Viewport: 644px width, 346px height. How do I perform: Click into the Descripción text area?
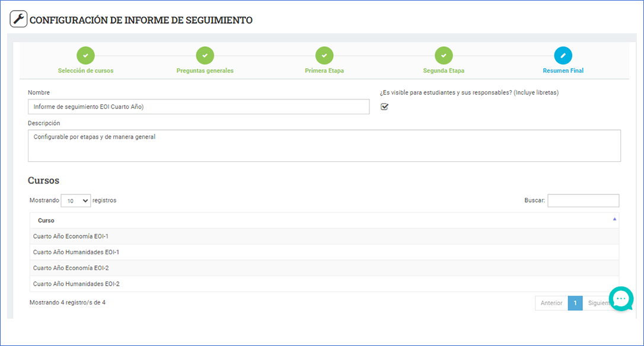pyautogui.click(x=324, y=146)
